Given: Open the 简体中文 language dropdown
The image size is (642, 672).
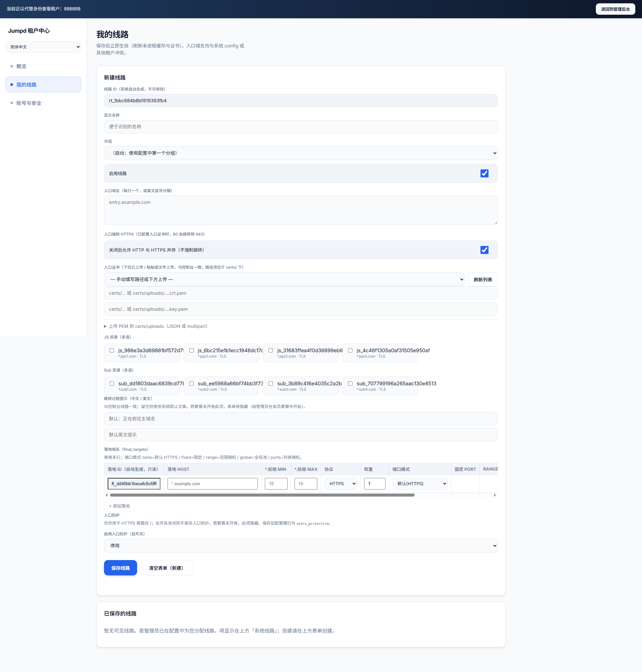Looking at the screenshot, I should pos(43,47).
